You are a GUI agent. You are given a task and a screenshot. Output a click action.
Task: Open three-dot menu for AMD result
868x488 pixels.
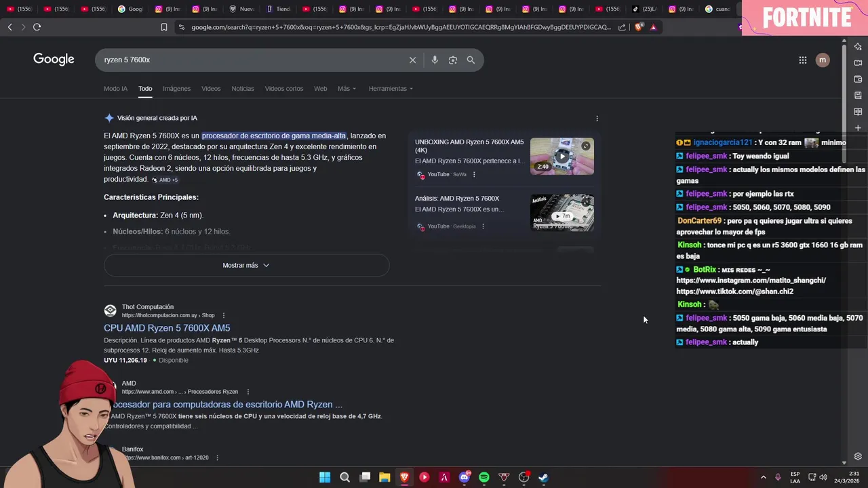pyautogui.click(x=248, y=392)
